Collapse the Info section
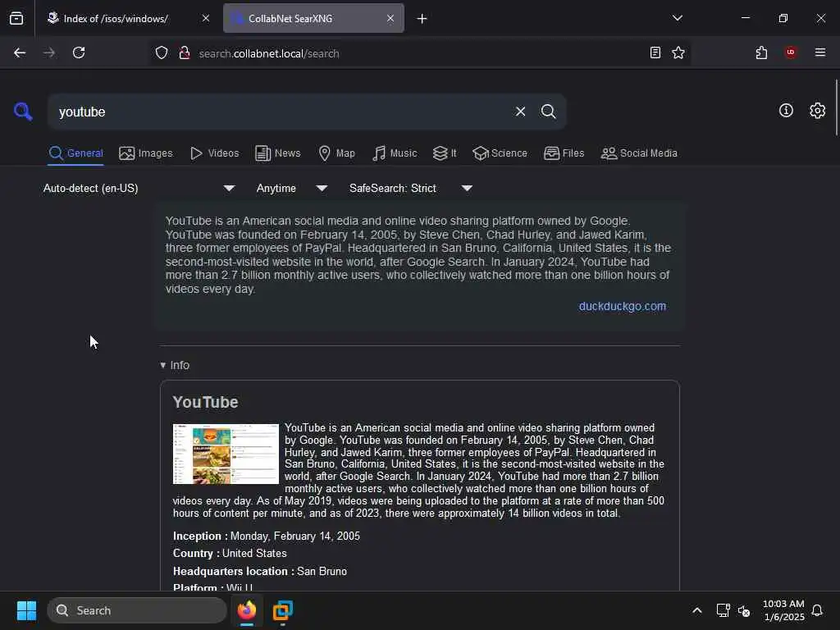 pos(175,365)
